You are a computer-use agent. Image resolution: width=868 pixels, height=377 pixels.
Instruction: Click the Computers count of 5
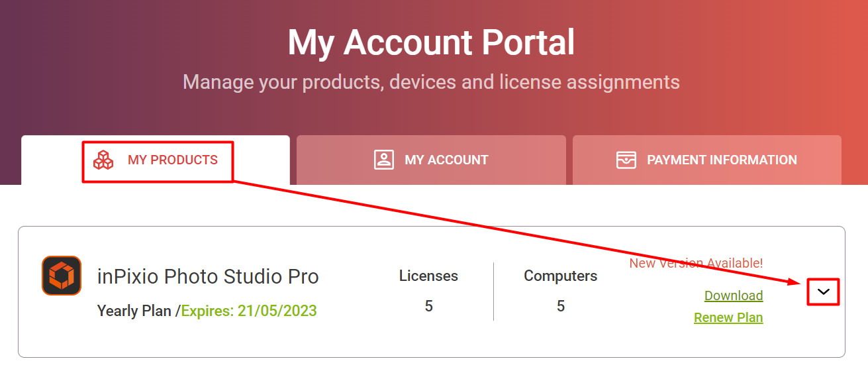pos(560,306)
